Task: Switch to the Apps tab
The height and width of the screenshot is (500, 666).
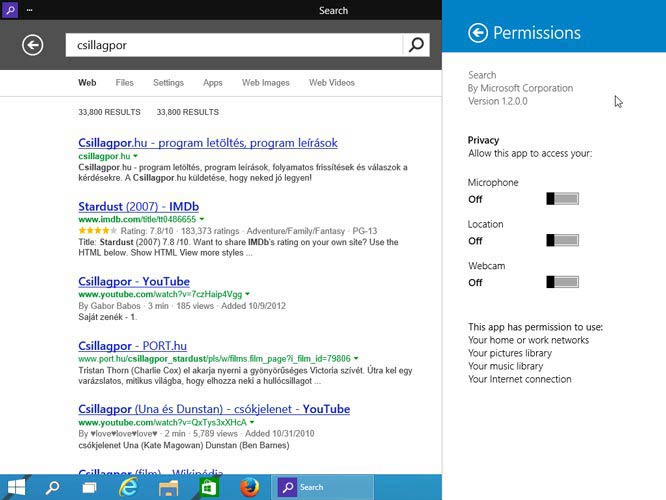Action: pyautogui.click(x=212, y=83)
